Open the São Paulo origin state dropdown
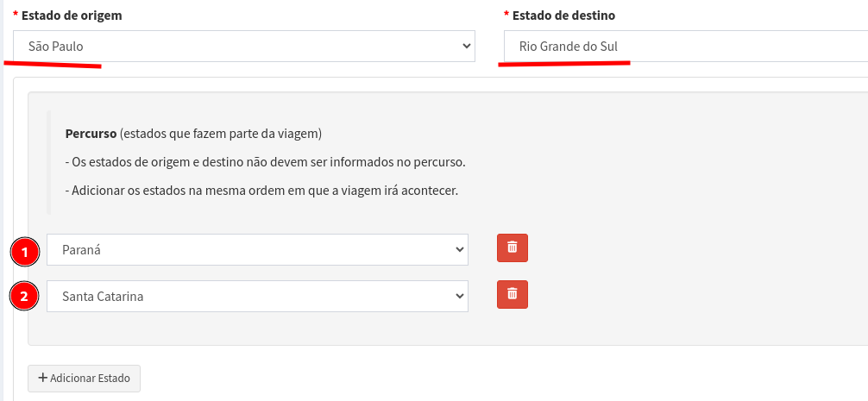 point(244,47)
